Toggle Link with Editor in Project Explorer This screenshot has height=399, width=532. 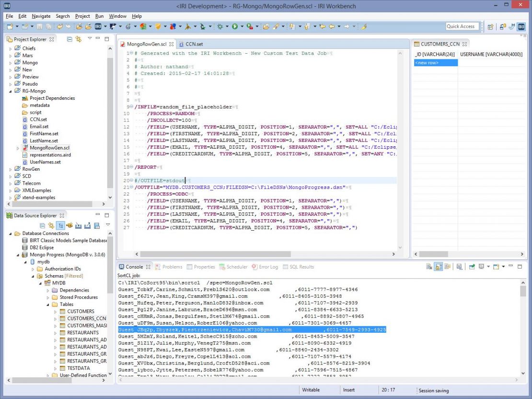pos(79,39)
